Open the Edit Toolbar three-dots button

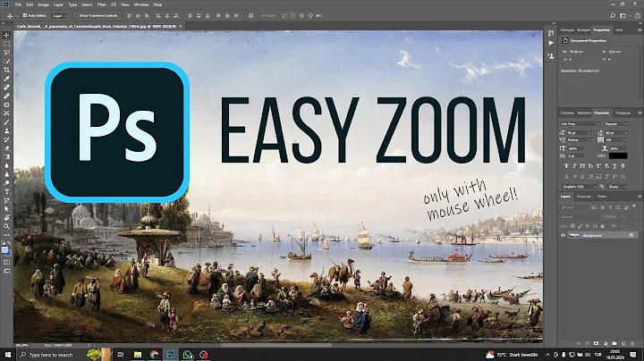[6, 235]
